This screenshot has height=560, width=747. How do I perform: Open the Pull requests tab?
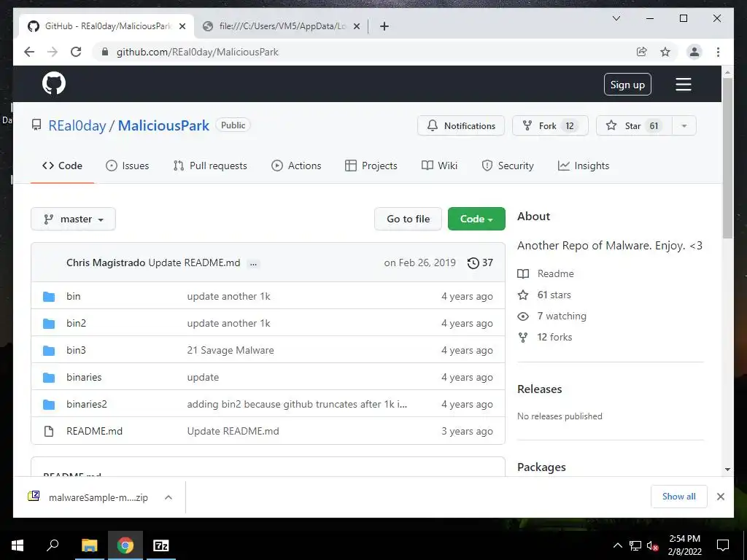point(210,166)
